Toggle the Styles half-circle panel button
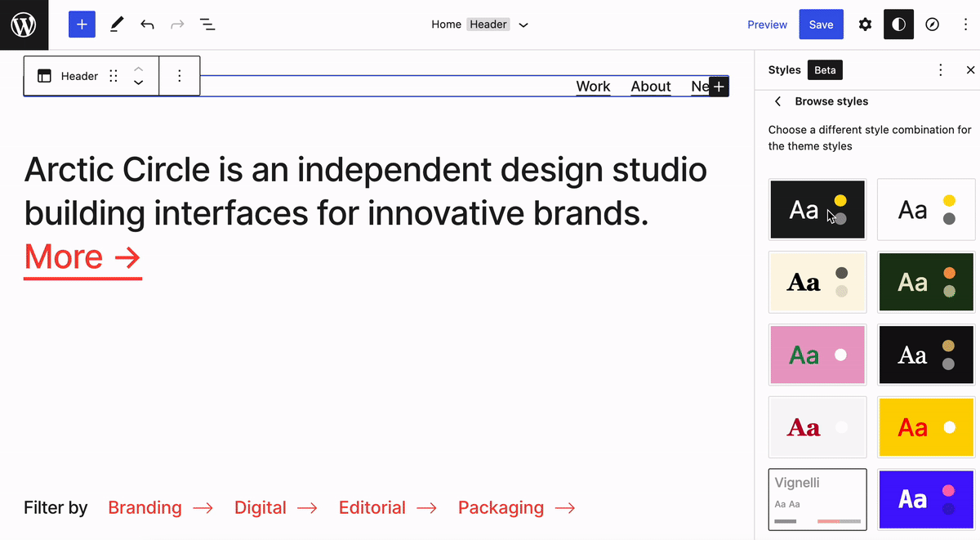 point(898,25)
